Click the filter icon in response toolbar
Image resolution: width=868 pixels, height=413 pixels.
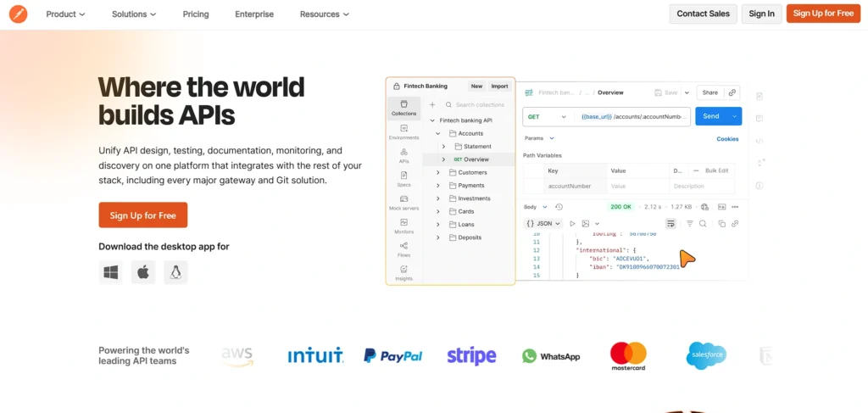click(x=690, y=224)
